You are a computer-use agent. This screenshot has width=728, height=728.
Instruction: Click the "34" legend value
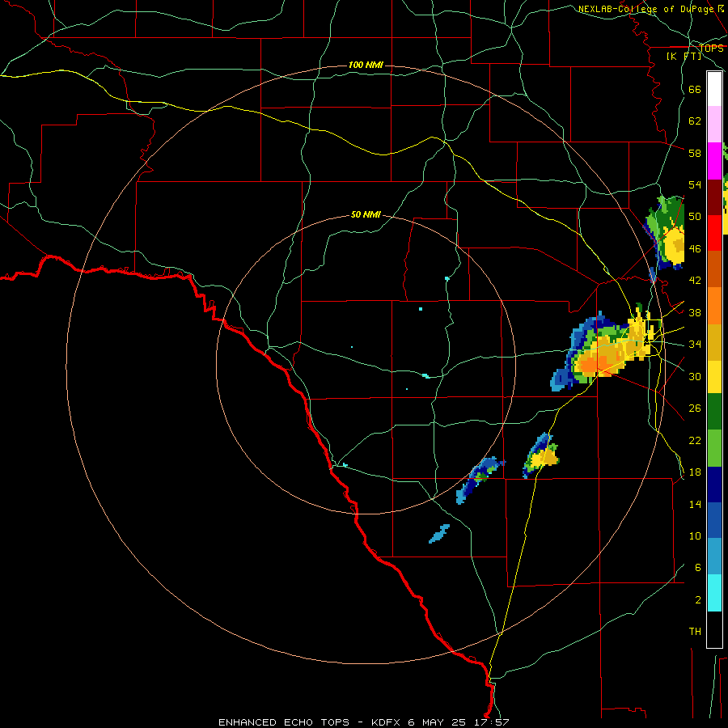[x=695, y=345]
